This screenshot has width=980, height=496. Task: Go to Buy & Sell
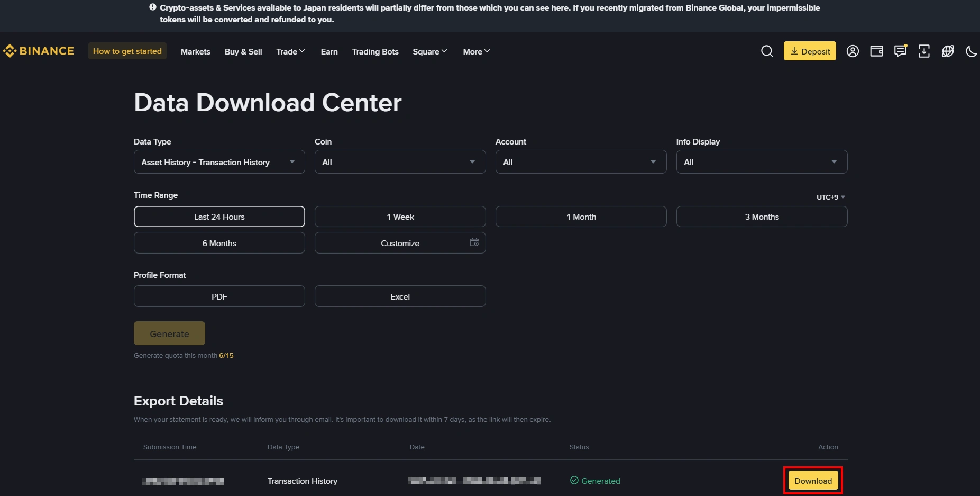pyautogui.click(x=243, y=51)
